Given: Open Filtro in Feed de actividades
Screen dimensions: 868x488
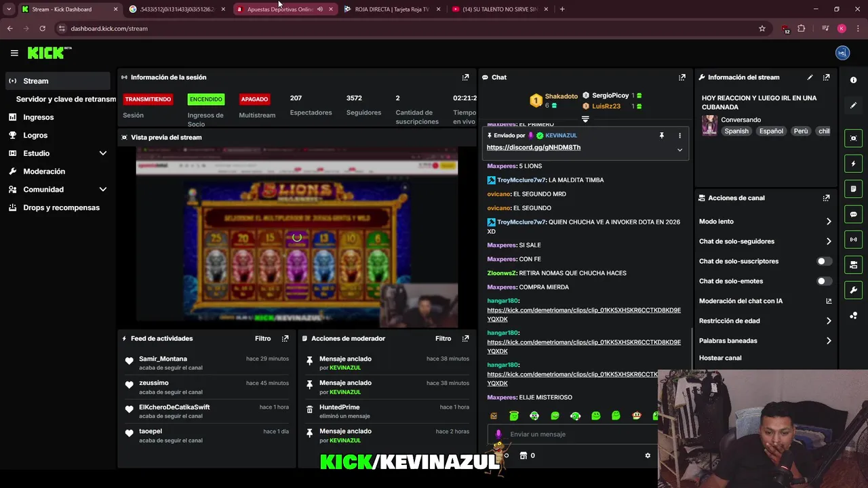Looking at the screenshot, I should tap(262, 338).
